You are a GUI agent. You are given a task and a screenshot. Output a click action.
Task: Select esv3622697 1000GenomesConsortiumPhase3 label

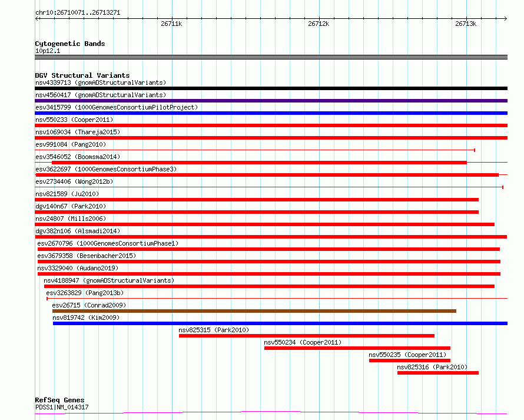[x=106, y=169]
